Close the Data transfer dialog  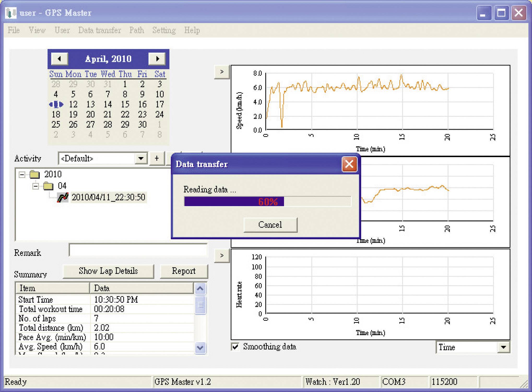click(x=349, y=164)
